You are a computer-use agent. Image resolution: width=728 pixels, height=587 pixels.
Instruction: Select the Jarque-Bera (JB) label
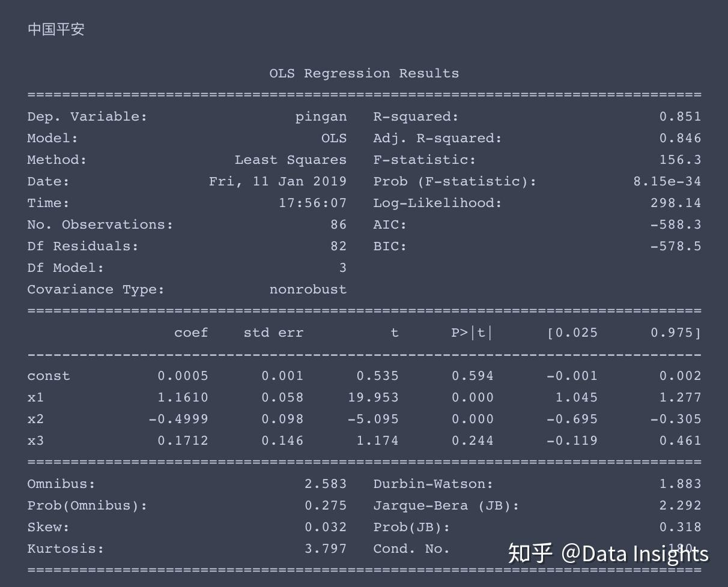(x=447, y=505)
